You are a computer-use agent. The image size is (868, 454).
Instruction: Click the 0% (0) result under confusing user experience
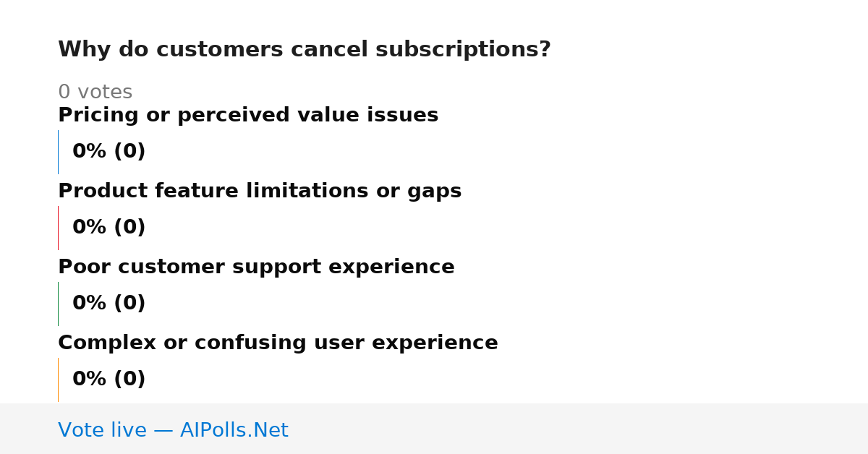(x=109, y=380)
